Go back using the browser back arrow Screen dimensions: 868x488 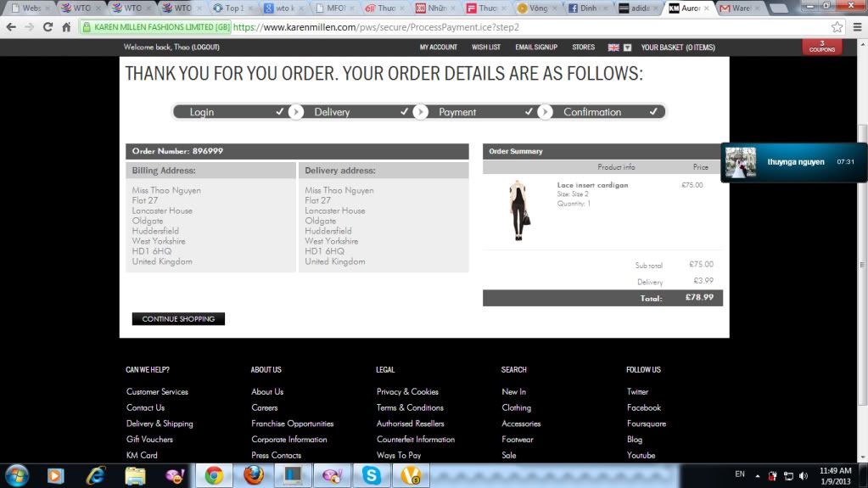(x=10, y=27)
